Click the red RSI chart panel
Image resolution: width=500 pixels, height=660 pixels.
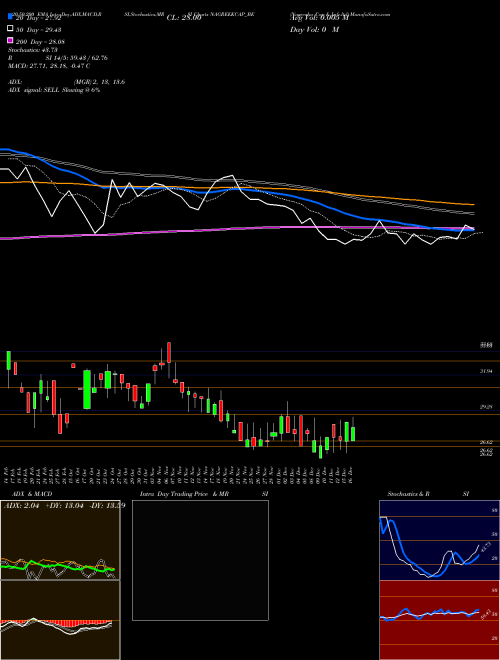coord(439,620)
